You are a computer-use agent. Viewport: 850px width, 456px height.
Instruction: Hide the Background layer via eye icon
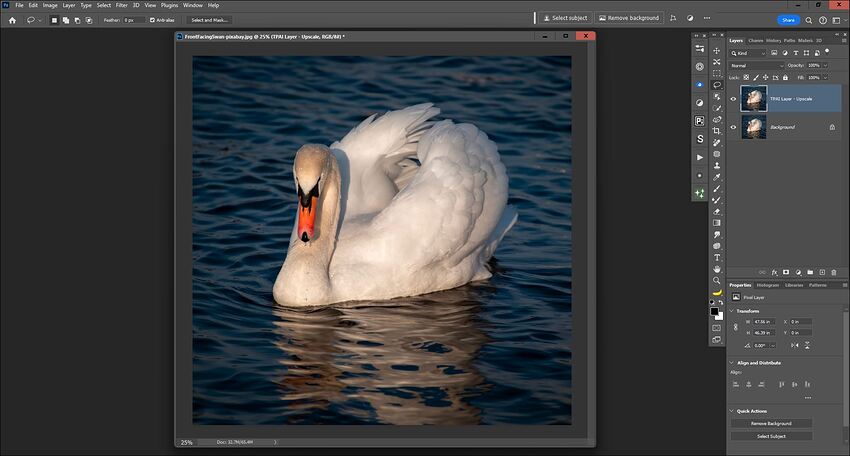[x=733, y=127]
